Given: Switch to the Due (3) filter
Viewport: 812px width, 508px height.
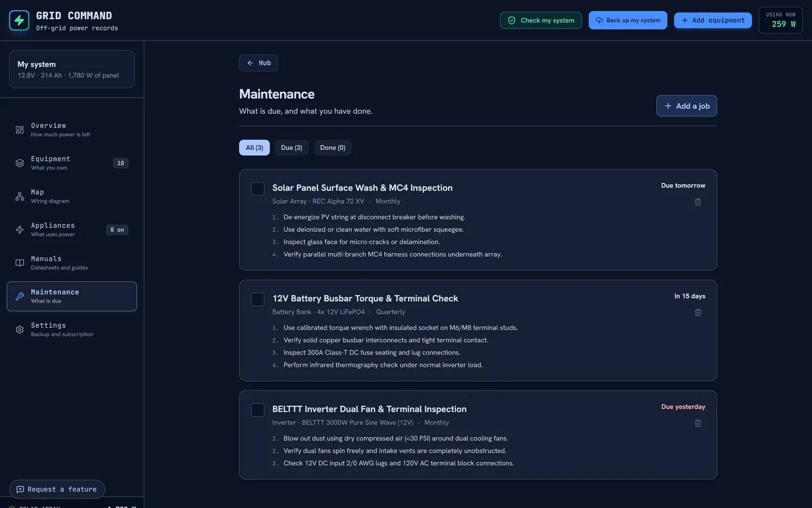Looking at the screenshot, I should (x=292, y=147).
